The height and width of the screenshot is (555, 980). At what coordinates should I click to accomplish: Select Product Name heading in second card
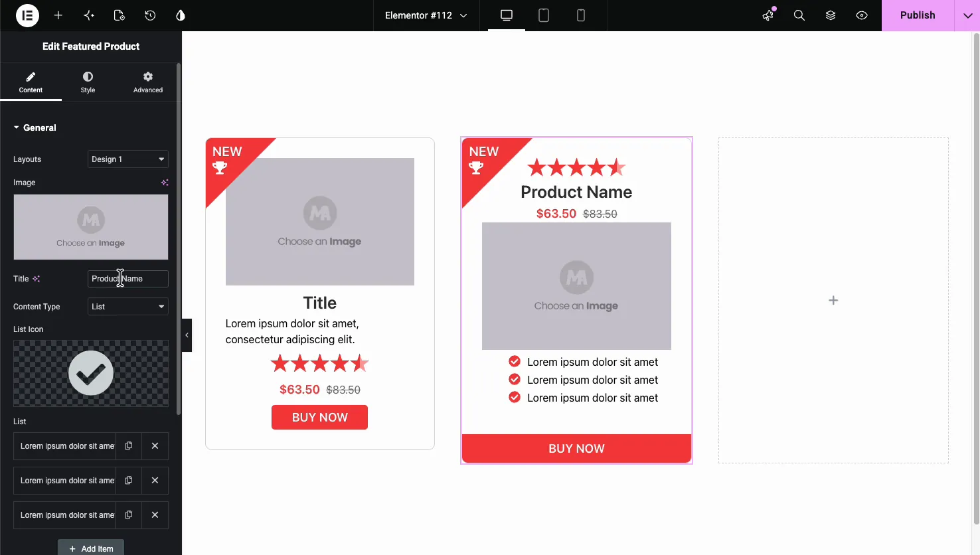pyautogui.click(x=576, y=192)
